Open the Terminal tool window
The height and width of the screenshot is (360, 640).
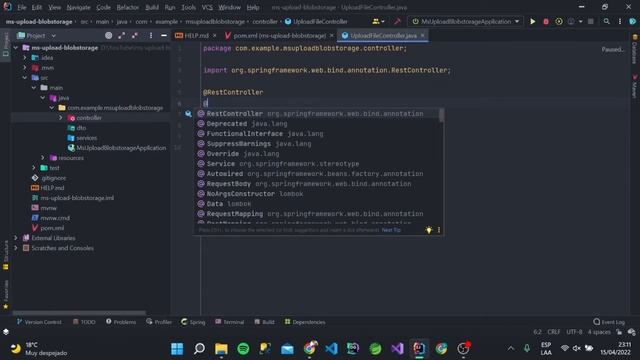tap(229, 322)
